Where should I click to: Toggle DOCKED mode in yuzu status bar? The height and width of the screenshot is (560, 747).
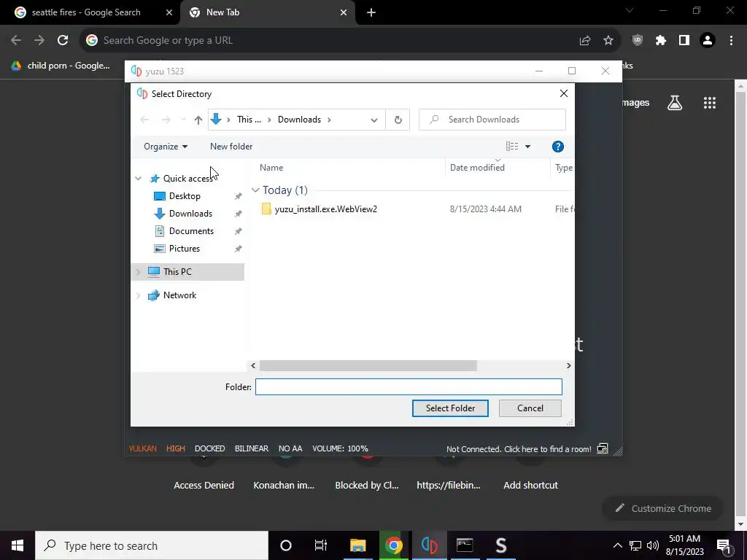pos(209,448)
